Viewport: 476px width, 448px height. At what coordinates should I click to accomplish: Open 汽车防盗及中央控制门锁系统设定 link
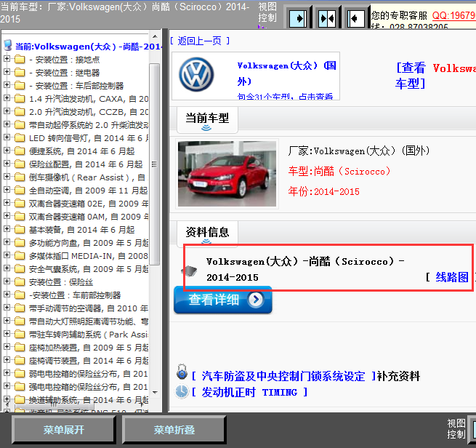283,376
